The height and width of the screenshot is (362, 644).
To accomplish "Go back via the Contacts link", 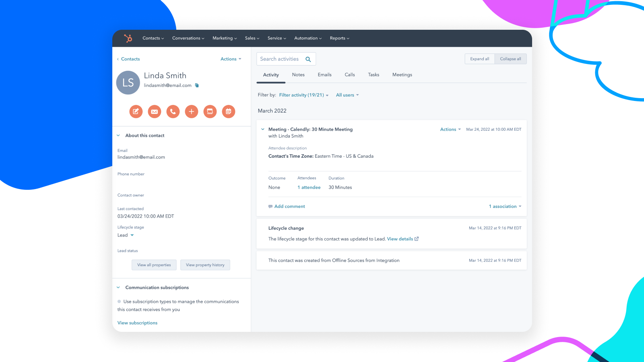I will 130,59.
